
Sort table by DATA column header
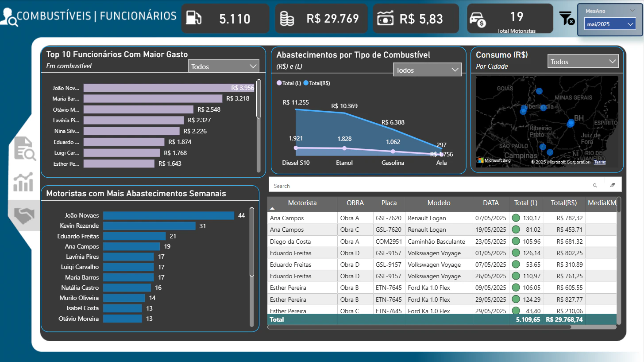(x=491, y=203)
